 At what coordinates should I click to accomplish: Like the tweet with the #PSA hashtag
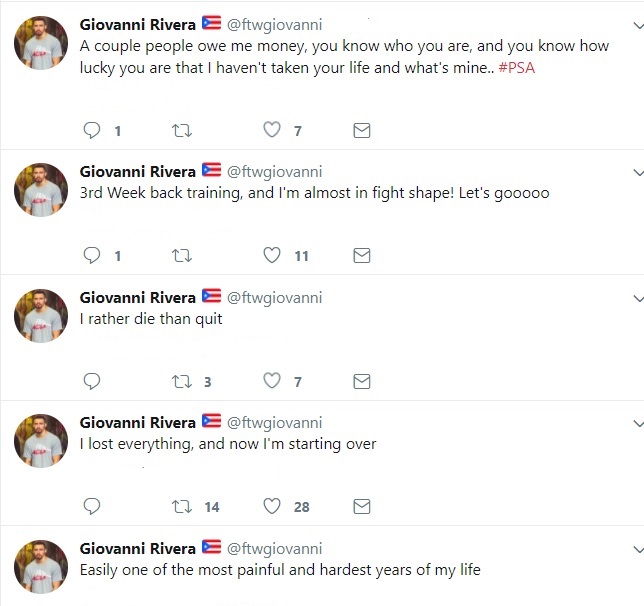point(272,130)
